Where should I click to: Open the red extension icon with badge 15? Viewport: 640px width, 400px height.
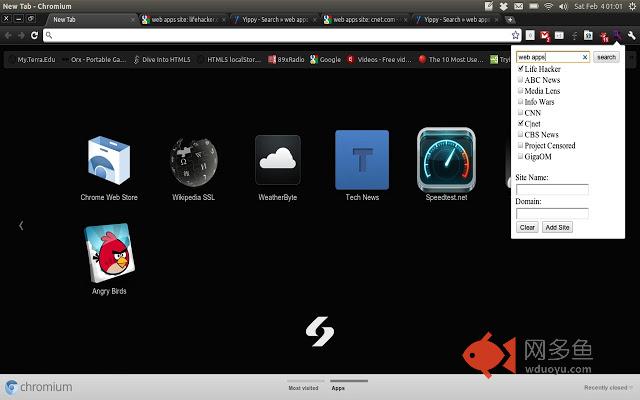(x=604, y=37)
